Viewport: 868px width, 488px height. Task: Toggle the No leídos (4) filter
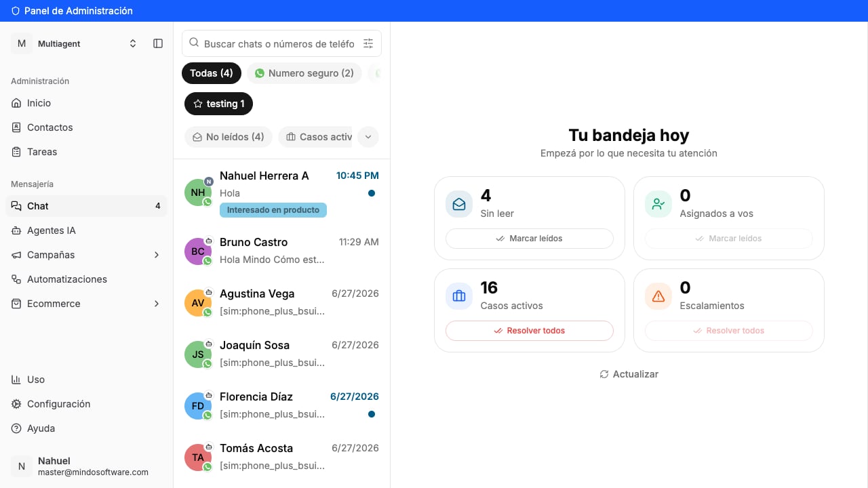[x=229, y=137]
